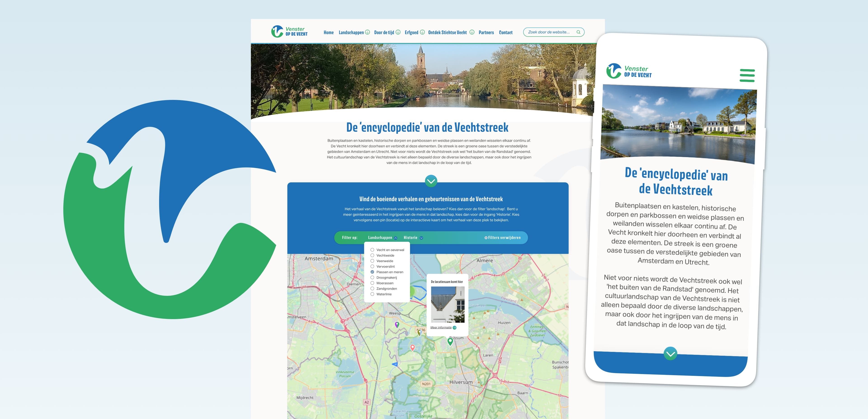This screenshot has height=419, width=868.
Task: Click the purple map pin near Weesp
Action: tap(397, 324)
